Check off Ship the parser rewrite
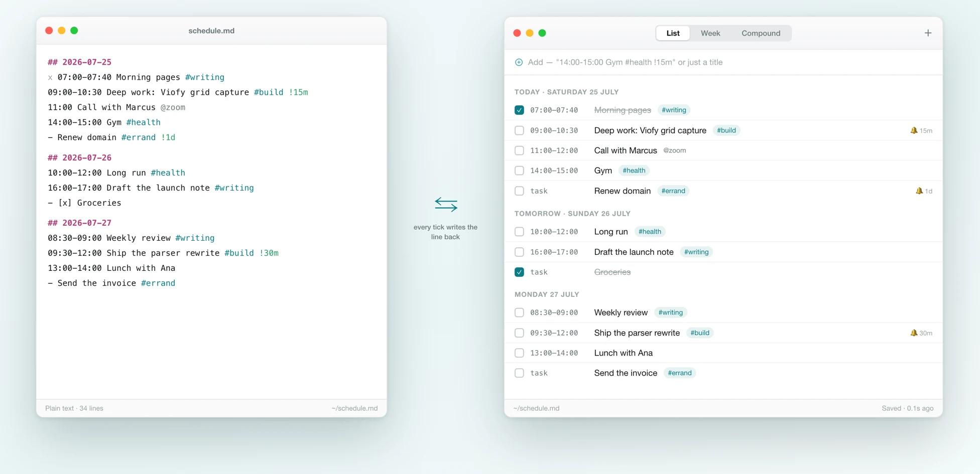 [519, 333]
